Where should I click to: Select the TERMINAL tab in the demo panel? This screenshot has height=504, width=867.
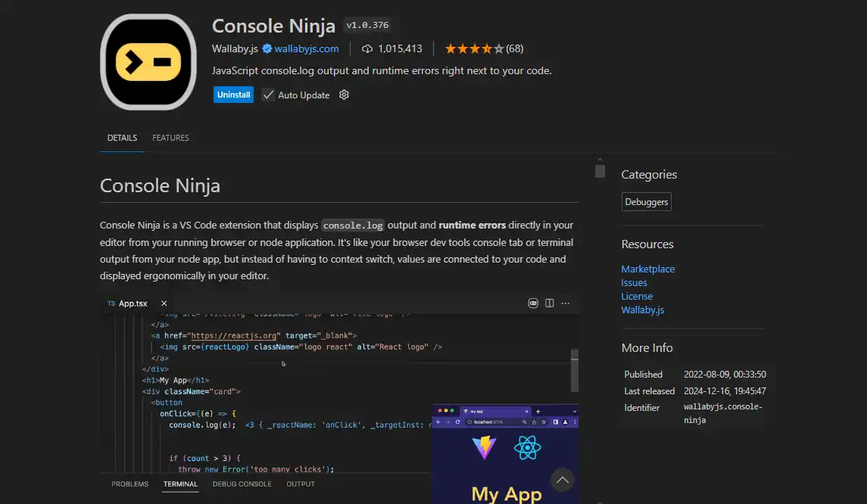point(180,484)
